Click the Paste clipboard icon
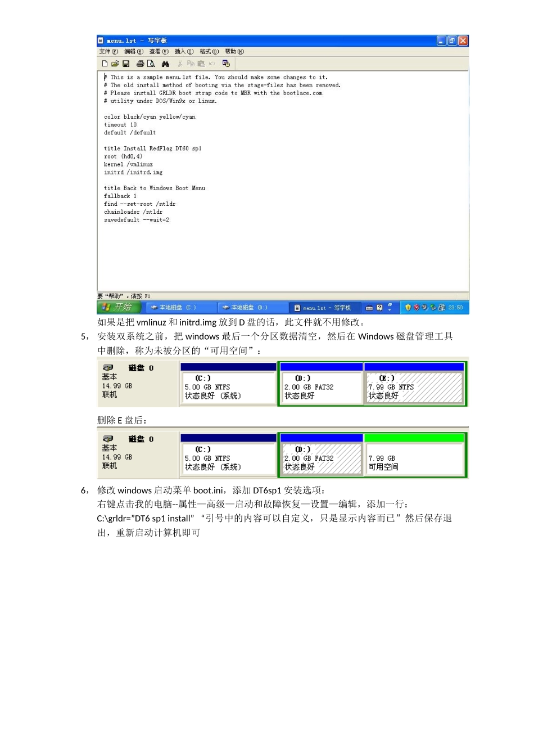 tap(201, 64)
